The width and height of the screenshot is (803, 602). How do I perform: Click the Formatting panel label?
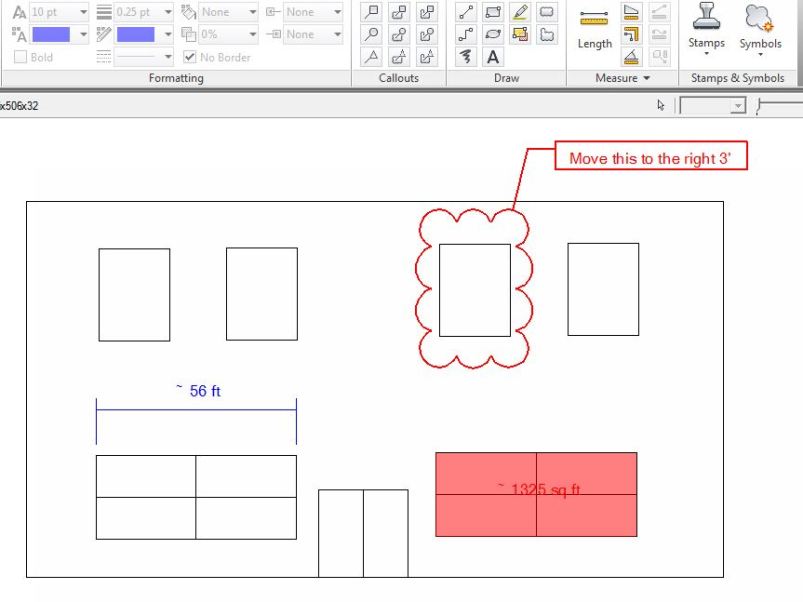pos(176,78)
